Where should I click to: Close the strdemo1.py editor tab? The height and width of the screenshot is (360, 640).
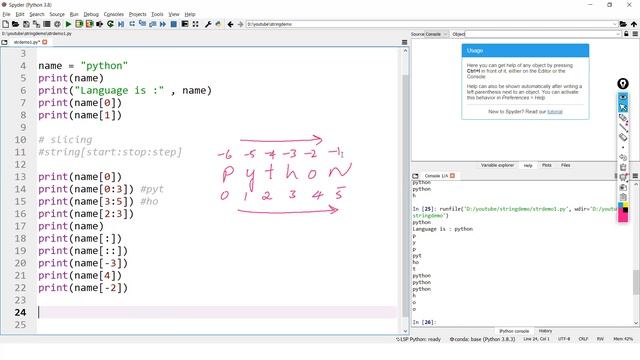point(44,42)
